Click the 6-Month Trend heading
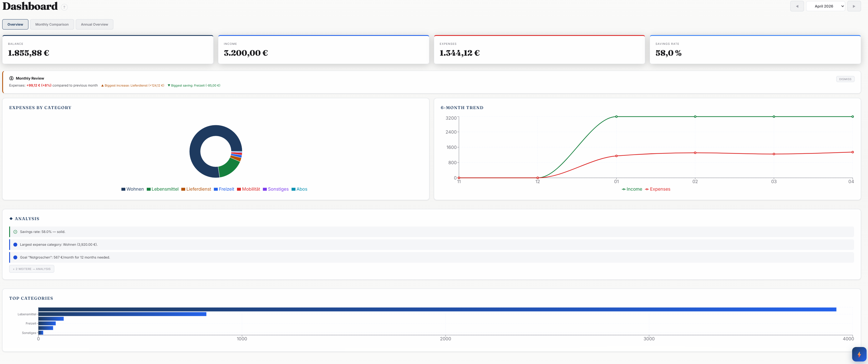This screenshot has height=364, width=868. coord(462,108)
